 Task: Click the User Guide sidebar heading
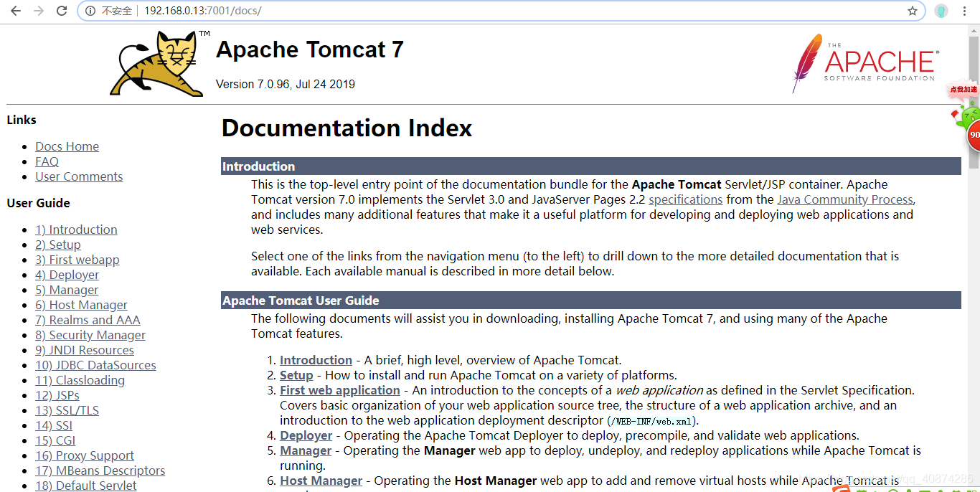point(38,203)
